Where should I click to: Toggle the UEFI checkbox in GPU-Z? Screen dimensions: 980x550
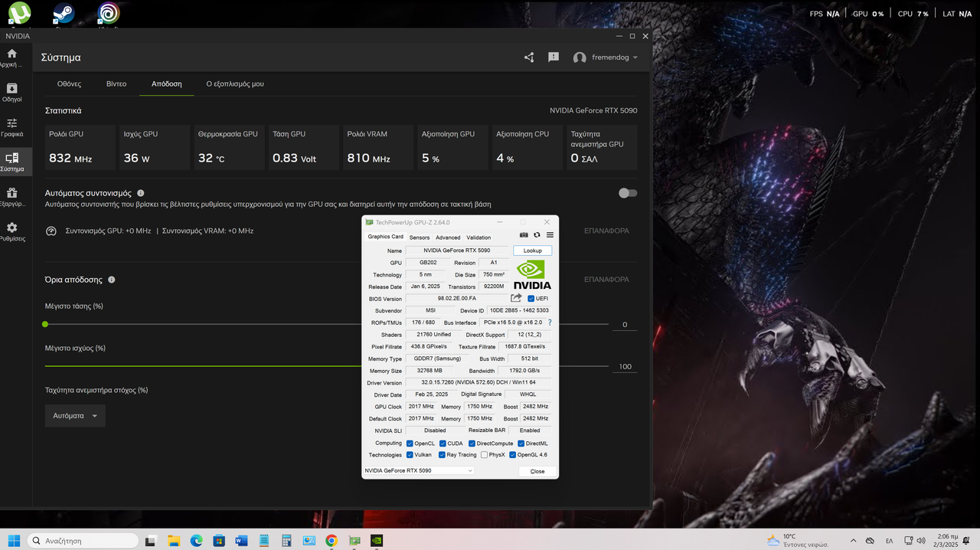click(x=531, y=299)
